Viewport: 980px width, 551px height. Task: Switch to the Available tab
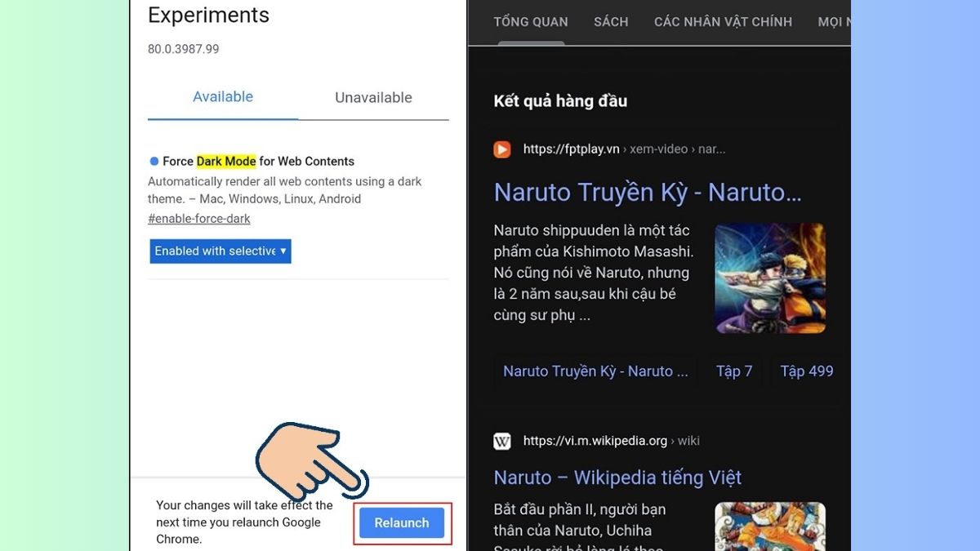click(223, 97)
